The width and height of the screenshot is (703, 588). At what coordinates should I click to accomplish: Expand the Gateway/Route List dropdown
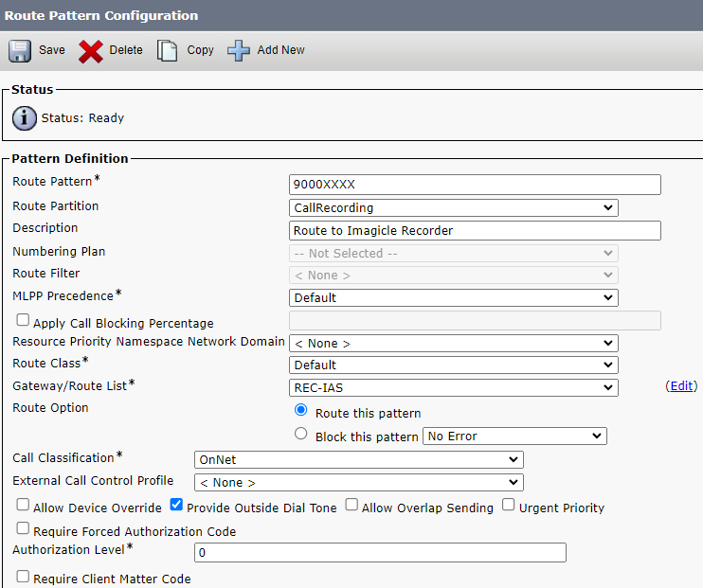pos(453,387)
